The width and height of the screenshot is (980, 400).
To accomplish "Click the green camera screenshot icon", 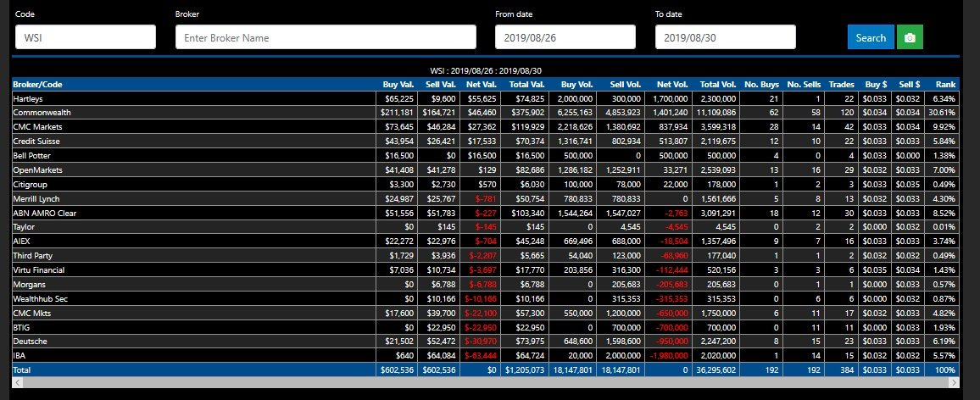I will [910, 37].
